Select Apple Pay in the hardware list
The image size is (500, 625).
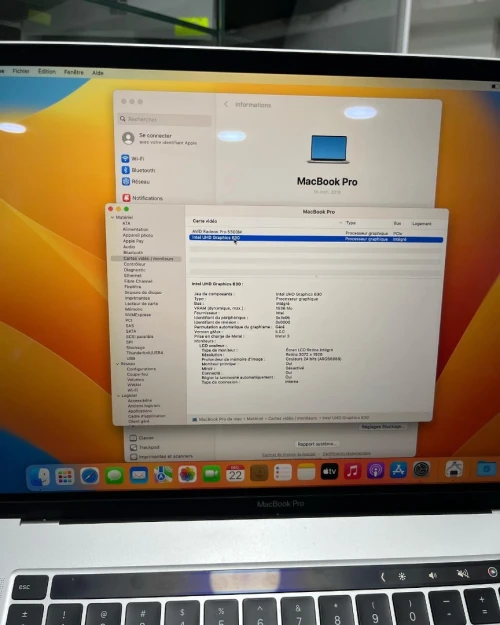click(x=133, y=241)
